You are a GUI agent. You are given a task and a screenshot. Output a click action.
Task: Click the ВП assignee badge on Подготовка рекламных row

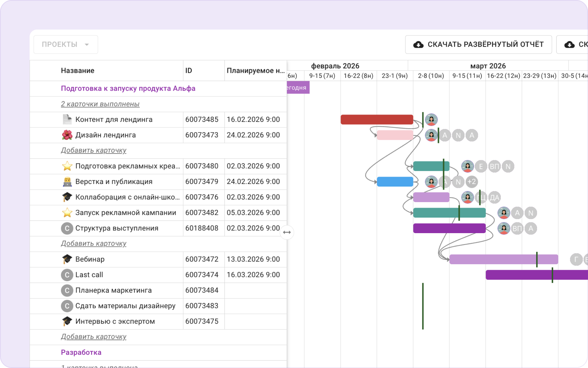494,167
